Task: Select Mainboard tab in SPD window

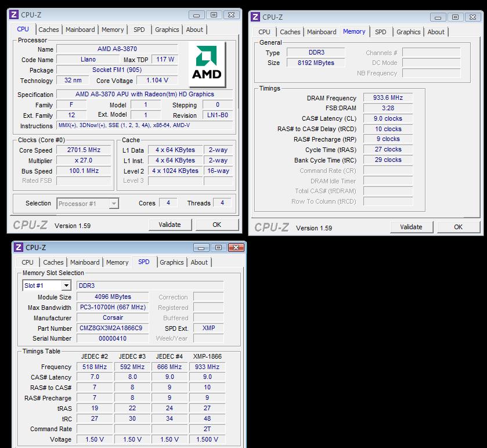Action: 85,262
